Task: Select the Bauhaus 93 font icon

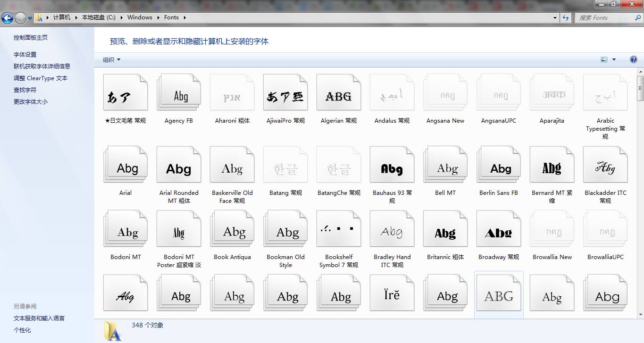Action: (392, 165)
